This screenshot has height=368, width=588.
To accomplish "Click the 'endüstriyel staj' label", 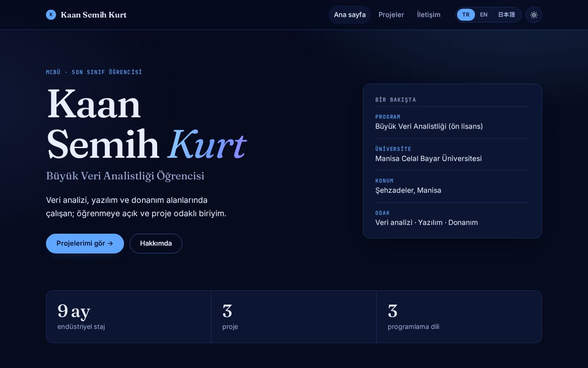I will (x=81, y=327).
